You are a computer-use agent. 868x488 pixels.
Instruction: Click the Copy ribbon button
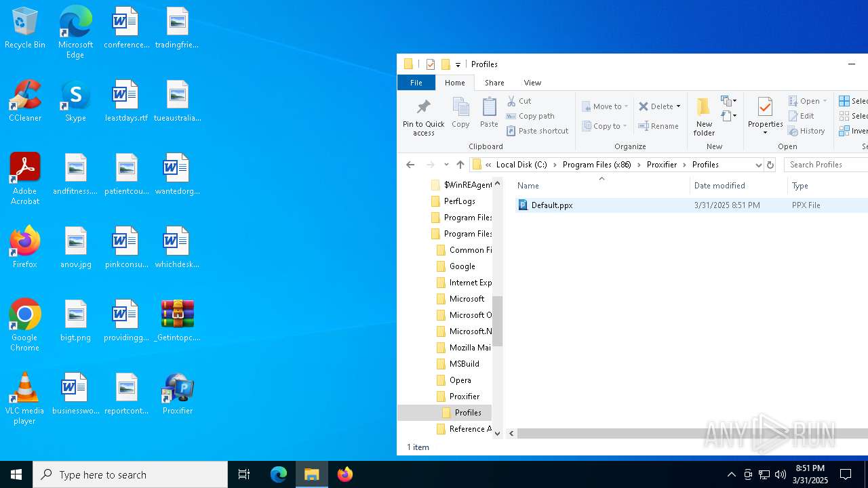(460, 113)
